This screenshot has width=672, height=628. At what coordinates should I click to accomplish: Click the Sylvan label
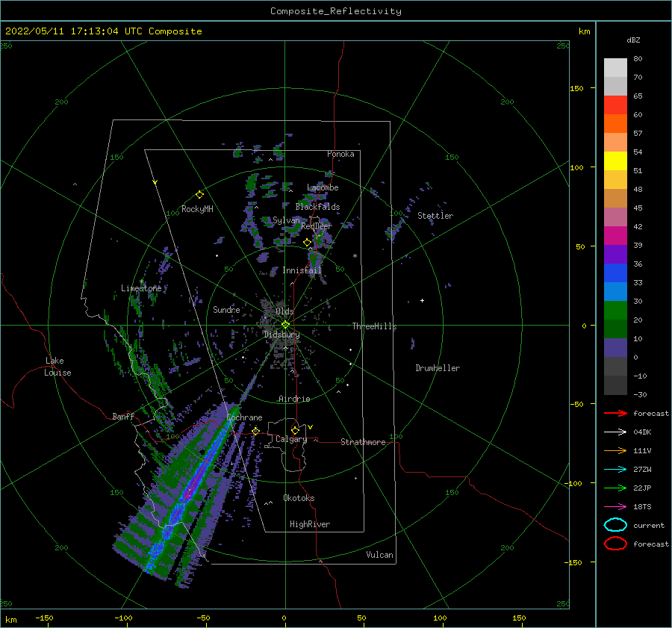(x=286, y=221)
